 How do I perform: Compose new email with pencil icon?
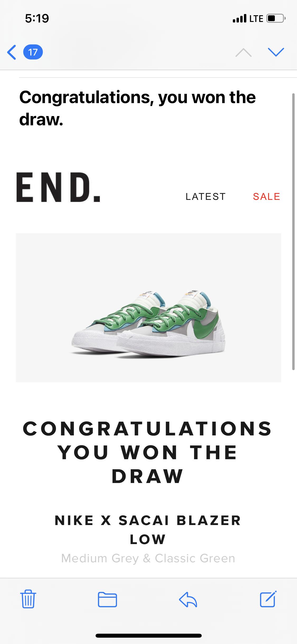268,599
